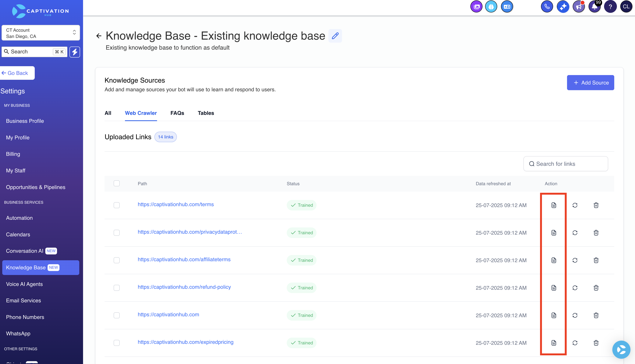Open Billing settings
The image size is (635, 364).
(13, 154)
